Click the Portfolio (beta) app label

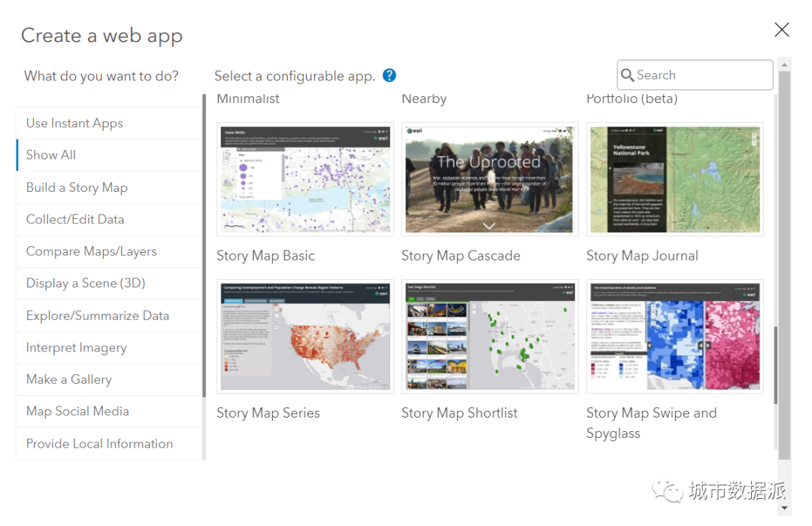[x=632, y=99]
